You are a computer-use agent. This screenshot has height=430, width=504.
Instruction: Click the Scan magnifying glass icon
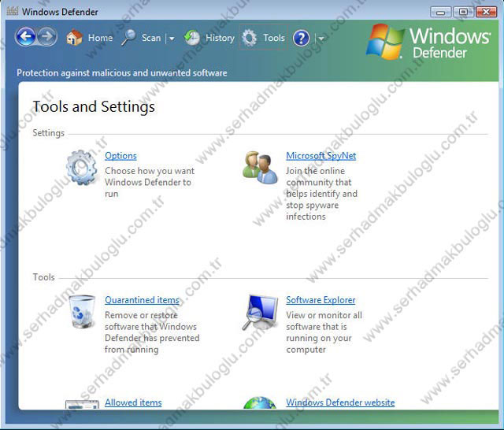pos(129,38)
